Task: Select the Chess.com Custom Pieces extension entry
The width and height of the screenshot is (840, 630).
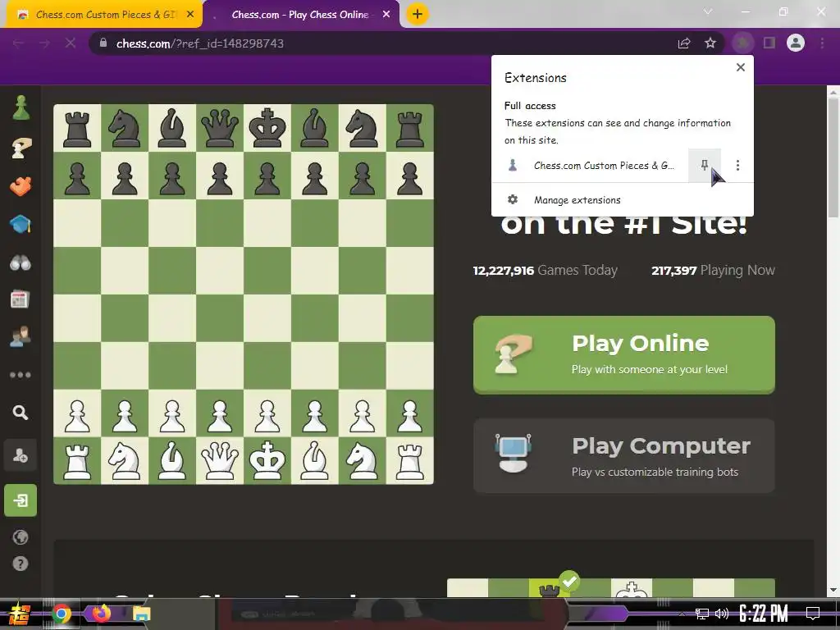Action: coord(590,166)
